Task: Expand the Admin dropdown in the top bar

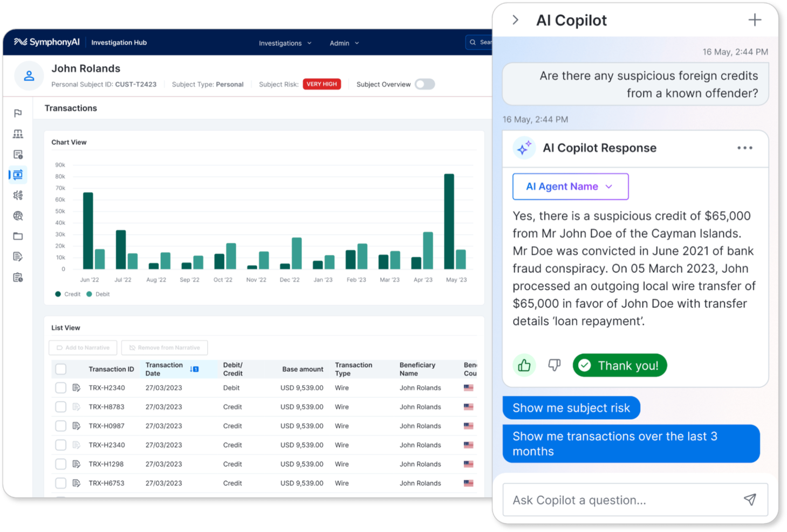Action: click(x=344, y=43)
